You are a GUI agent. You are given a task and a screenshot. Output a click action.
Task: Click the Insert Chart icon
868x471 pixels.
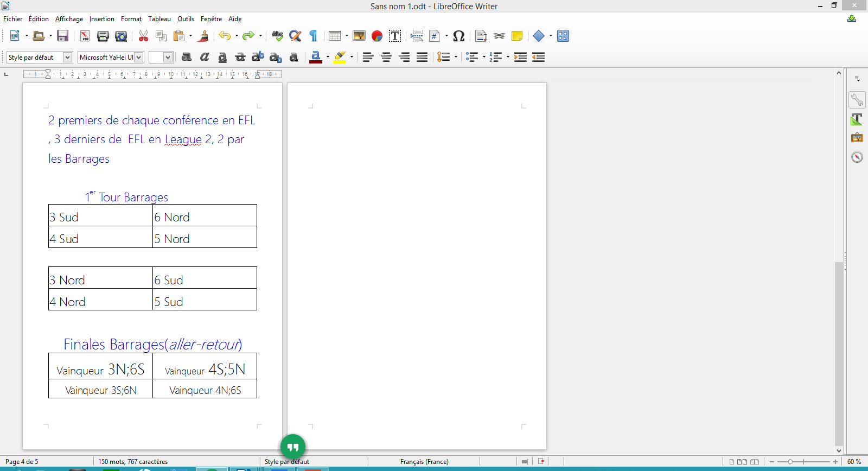point(377,36)
